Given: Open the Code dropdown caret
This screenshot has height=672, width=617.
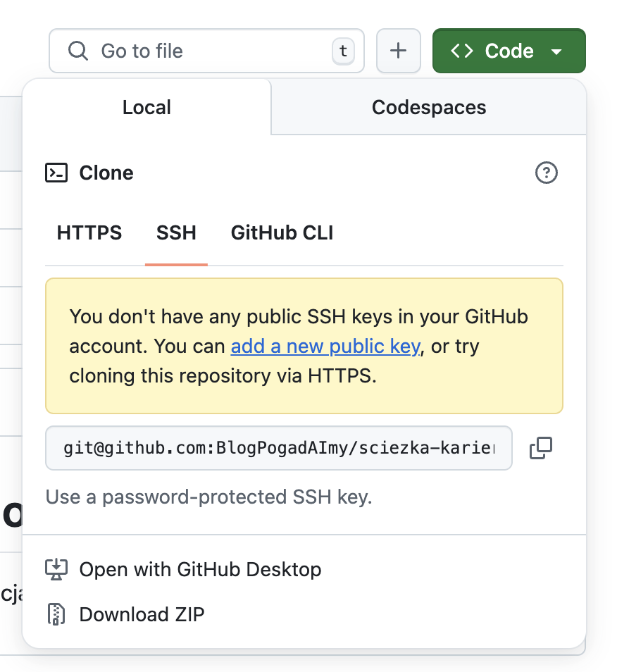Looking at the screenshot, I should 557,51.
